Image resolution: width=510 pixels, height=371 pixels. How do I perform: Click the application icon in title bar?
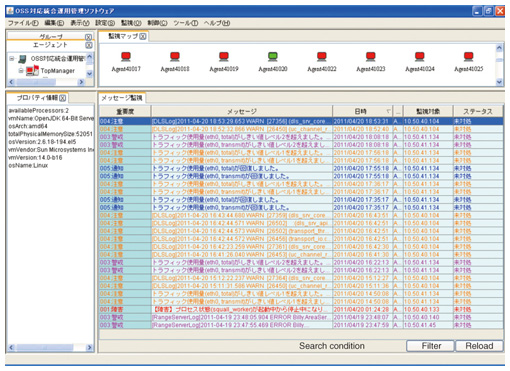tap(10, 11)
